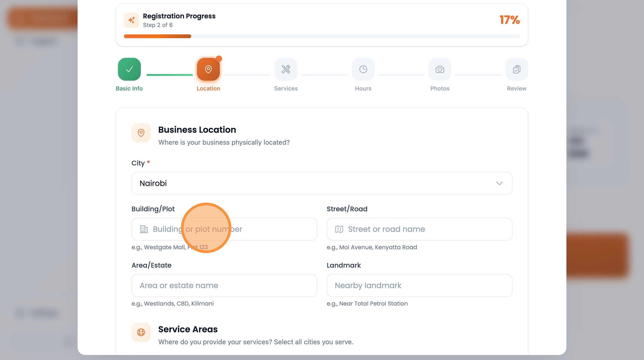Click the map icon in Street/Road field
The image size is (644, 360).
[x=339, y=229]
